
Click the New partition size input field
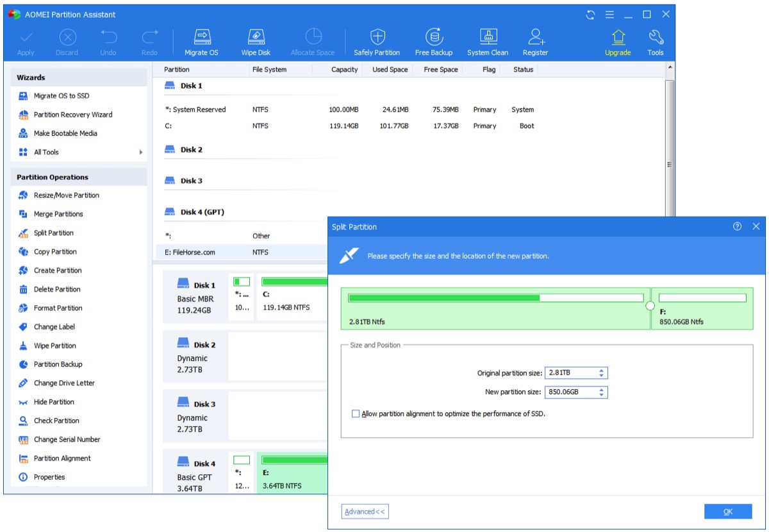(569, 392)
